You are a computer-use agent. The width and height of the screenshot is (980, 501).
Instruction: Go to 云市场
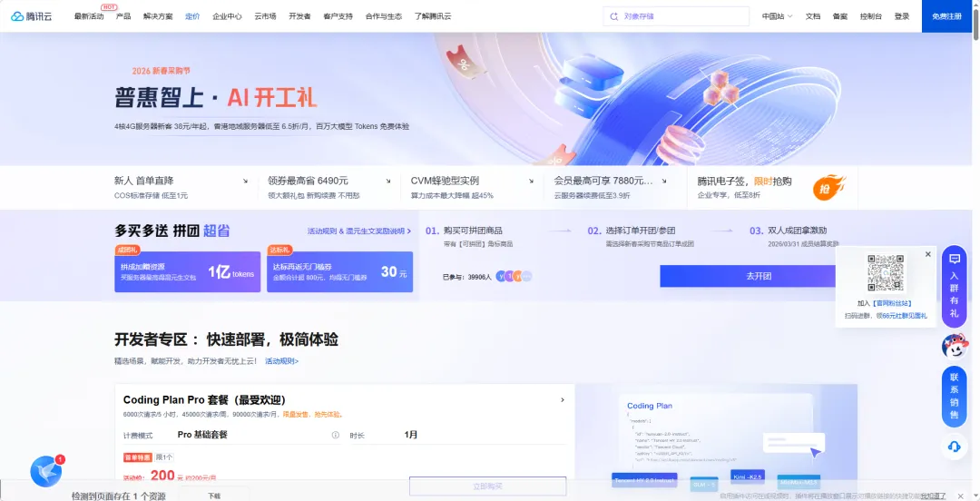(x=265, y=16)
